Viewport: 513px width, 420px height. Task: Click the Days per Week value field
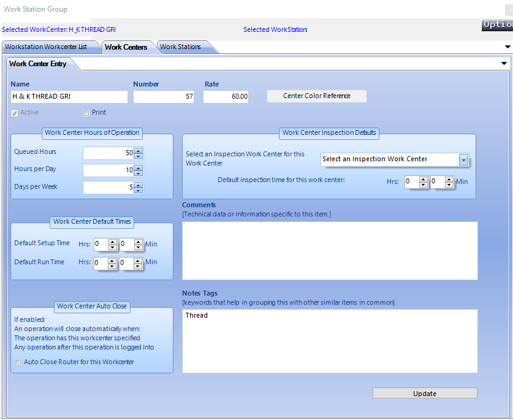pos(108,188)
